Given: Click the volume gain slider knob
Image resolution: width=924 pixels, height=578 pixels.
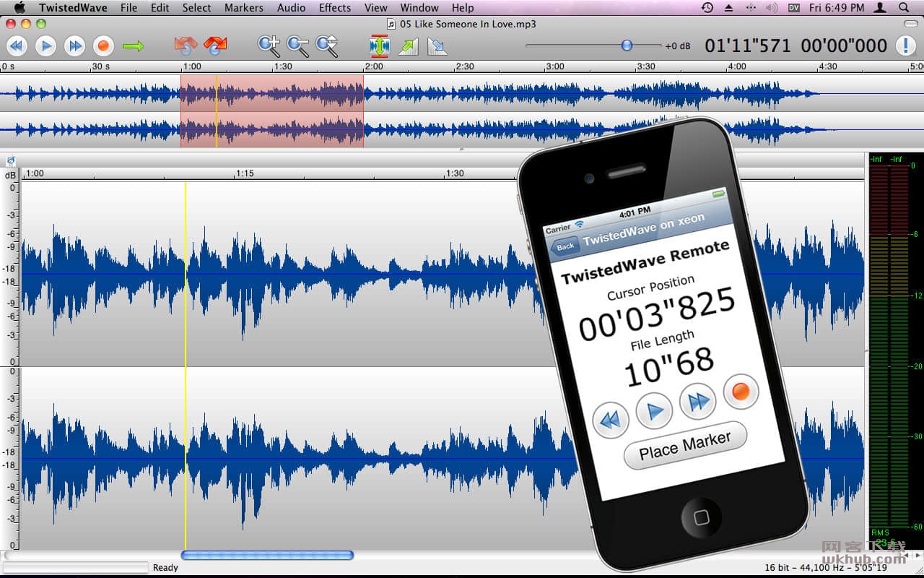Looking at the screenshot, I should pyautogui.click(x=627, y=46).
